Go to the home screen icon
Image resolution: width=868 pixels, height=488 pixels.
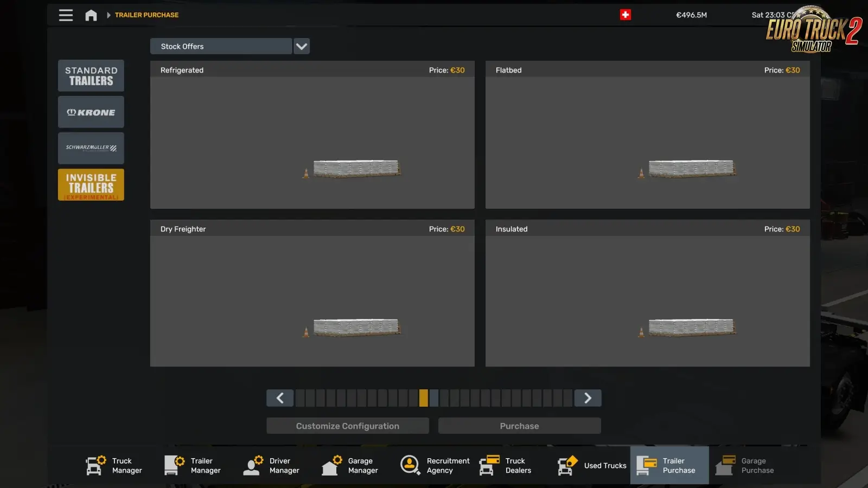91,15
